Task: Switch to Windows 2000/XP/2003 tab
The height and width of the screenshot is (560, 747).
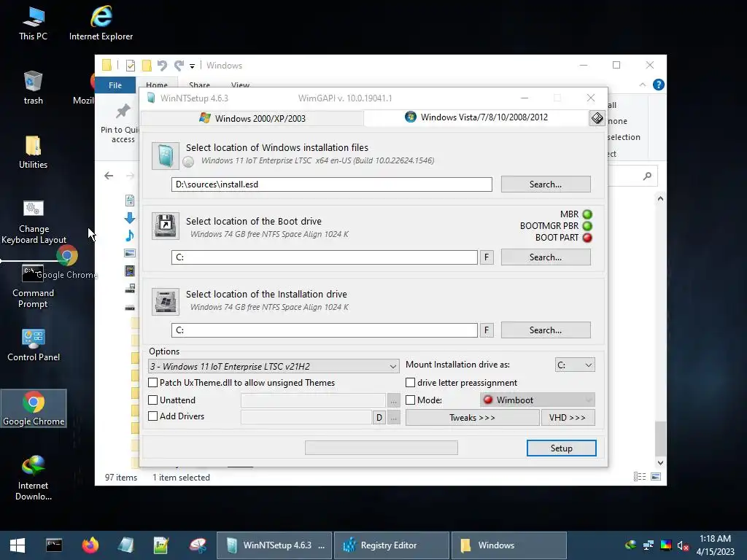Action: (x=252, y=118)
